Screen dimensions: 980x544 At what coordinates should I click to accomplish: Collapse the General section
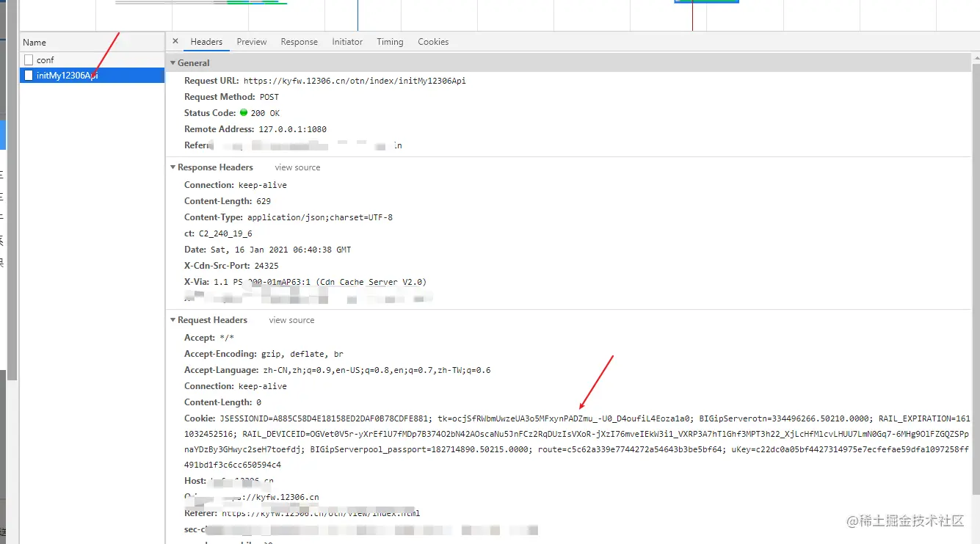(x=173, y=63)
